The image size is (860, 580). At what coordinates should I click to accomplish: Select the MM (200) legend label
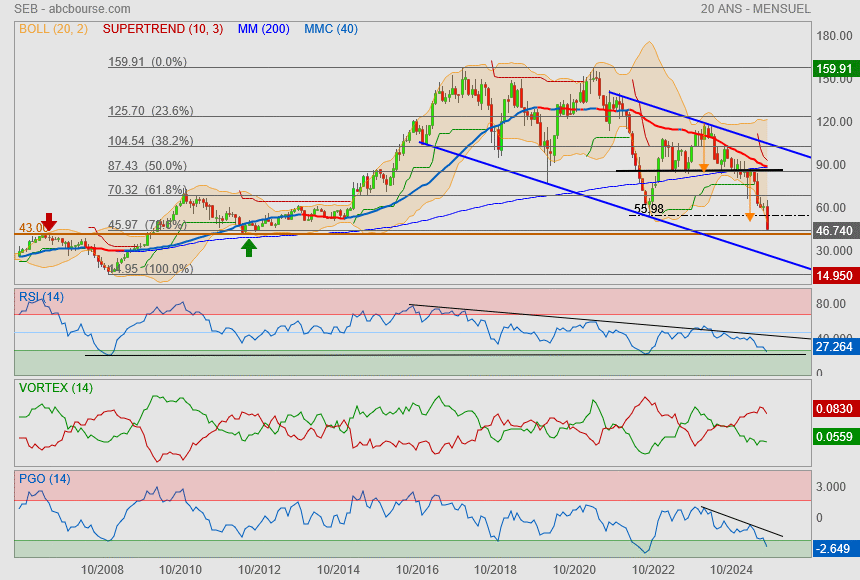(263, 29)
